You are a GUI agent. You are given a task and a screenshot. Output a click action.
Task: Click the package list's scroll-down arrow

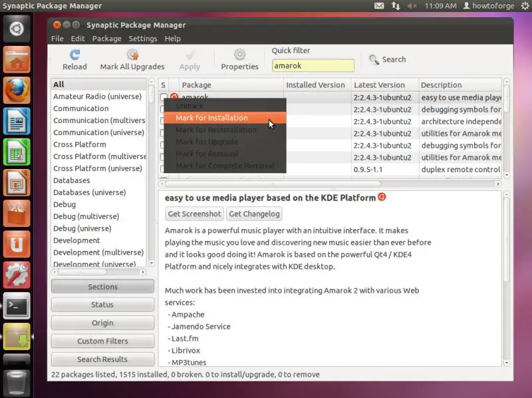(x=507, y=175)
